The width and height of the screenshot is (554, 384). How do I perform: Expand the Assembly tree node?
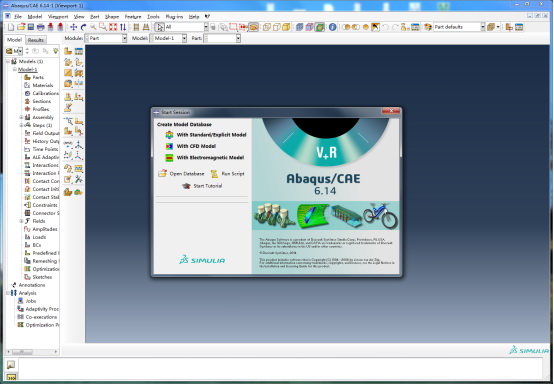pyautogui.click(x=21, y=117)
